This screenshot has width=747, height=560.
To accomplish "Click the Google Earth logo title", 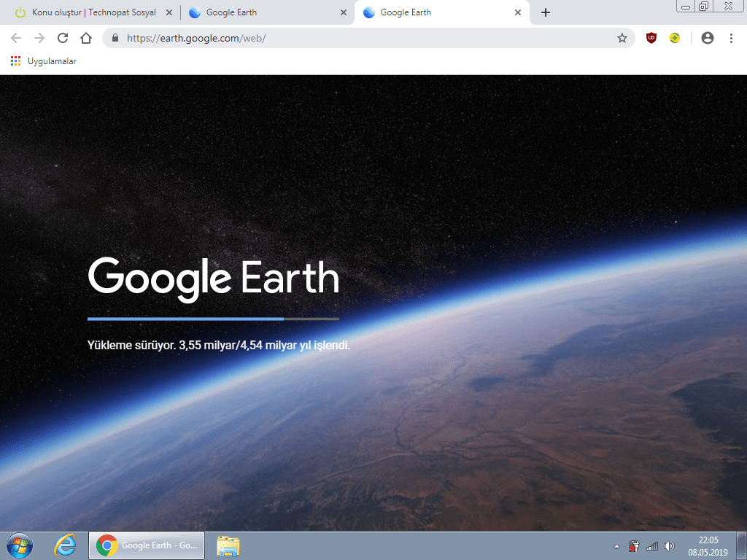I will click(214, 279).
